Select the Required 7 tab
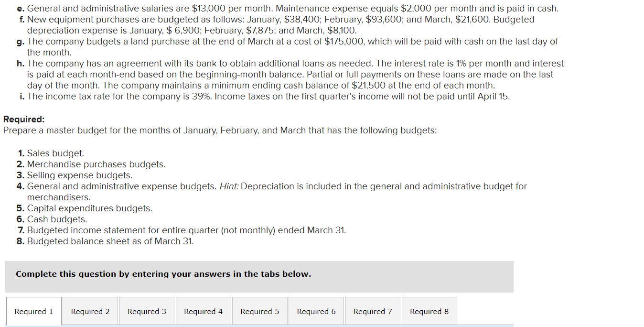This screenshot has height=327, width=644. 373,311
